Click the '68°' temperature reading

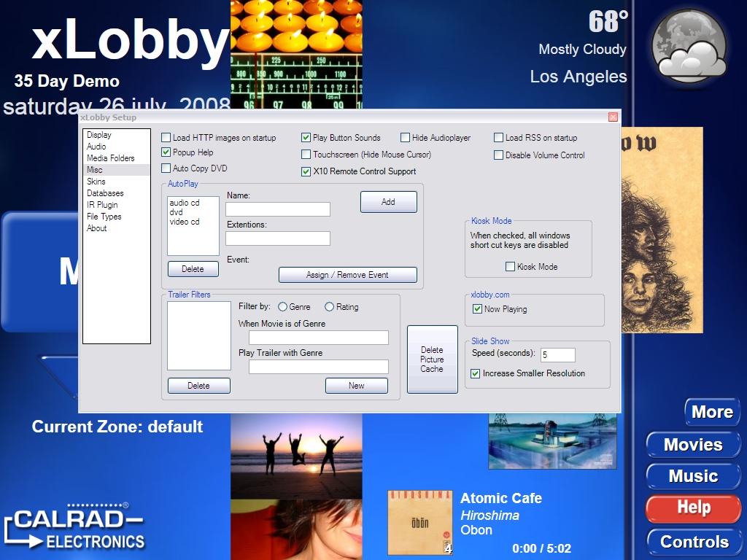(608, 21)
